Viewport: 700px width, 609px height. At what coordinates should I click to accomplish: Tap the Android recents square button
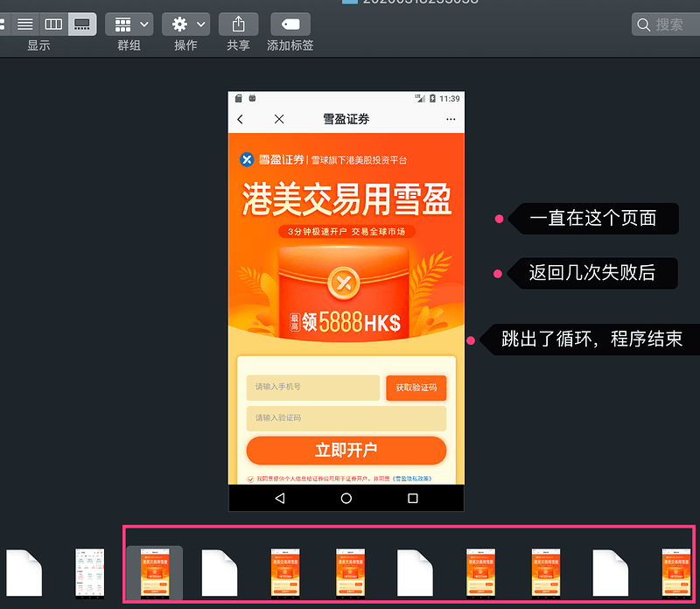click(413, 498)
